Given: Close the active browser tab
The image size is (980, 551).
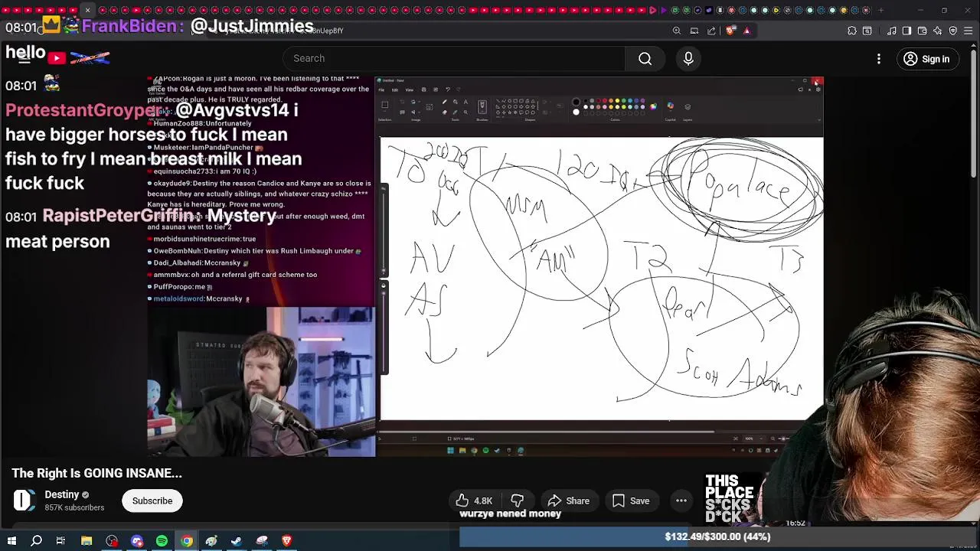Looking at the screenshot, I should point(87,10).
